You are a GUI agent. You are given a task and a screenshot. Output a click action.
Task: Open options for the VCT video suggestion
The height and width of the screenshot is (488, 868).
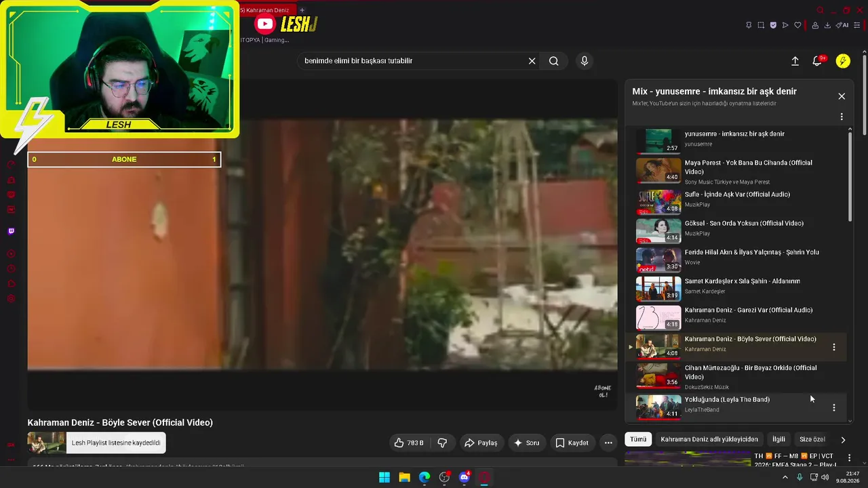[849, 458]
